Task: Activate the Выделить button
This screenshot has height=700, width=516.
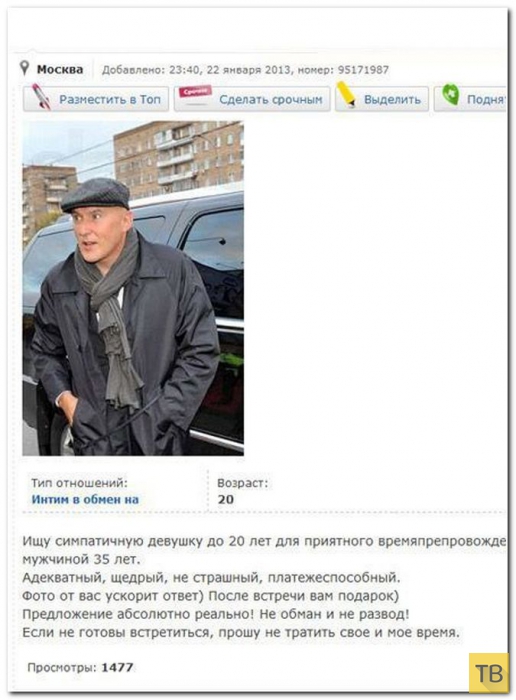Action: click(382, 99)
